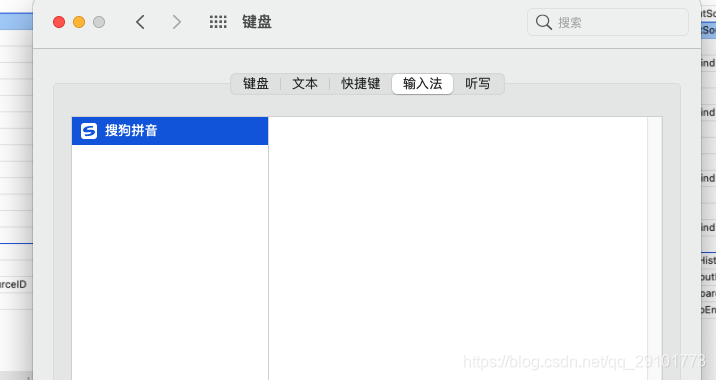716x380 pixels.
Task: Click 'rceID' text in background window
Action: [13, 285]
